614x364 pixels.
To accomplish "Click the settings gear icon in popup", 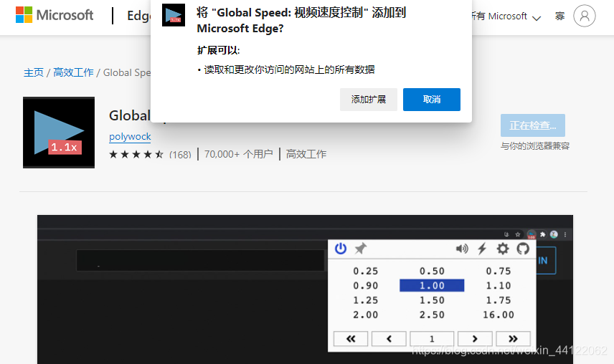I will [x=503, y=249].
